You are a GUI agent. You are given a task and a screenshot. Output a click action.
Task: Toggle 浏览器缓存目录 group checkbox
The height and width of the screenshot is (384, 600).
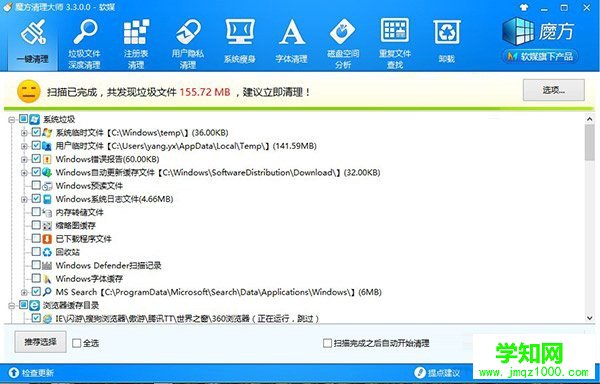point(24,305)
